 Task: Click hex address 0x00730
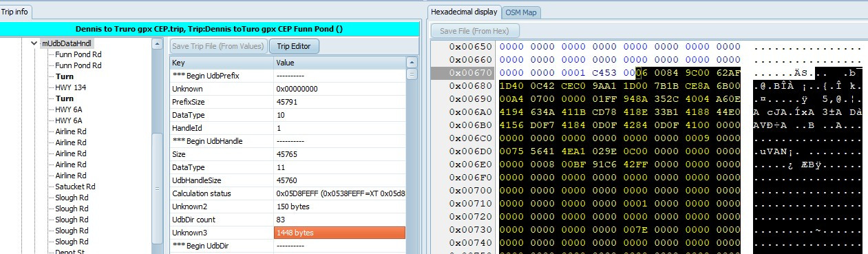pyautogui.click(x=471, y=231)
